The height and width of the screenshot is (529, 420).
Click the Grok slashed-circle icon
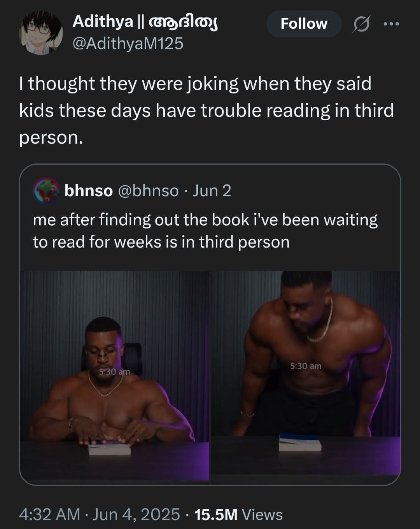pos(360,24)
